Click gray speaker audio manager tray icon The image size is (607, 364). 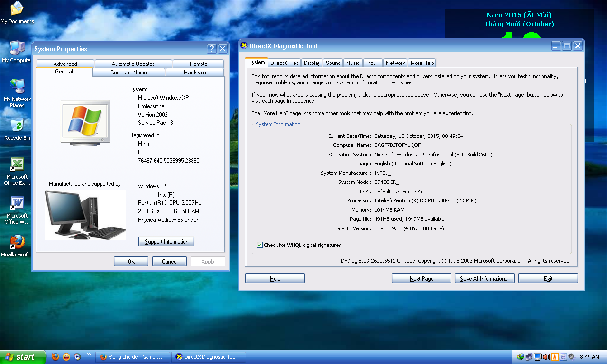(x=571, y=357)
